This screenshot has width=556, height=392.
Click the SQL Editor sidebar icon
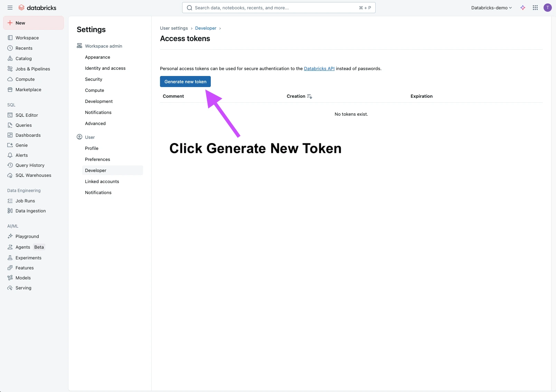coord(10,115)
